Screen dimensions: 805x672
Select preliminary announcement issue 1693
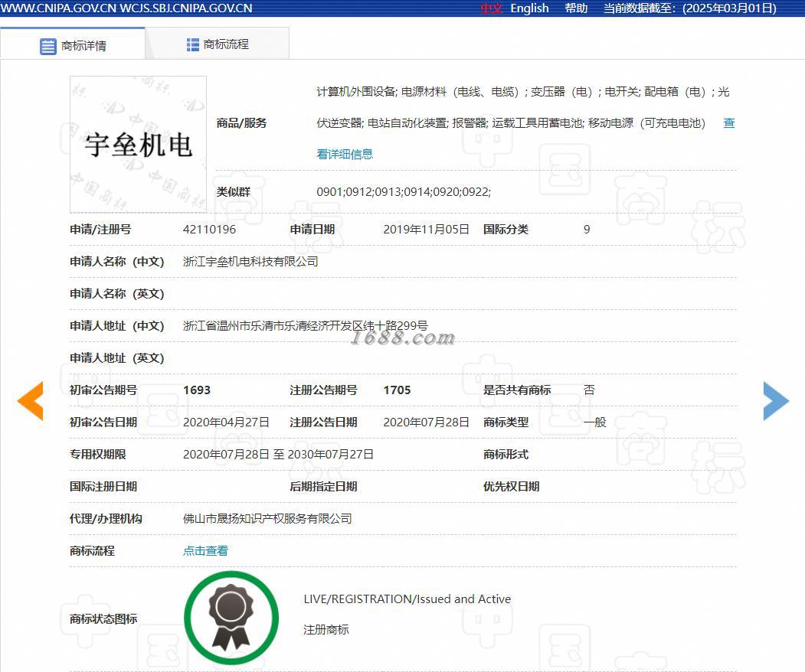click(x=197, y=390)
